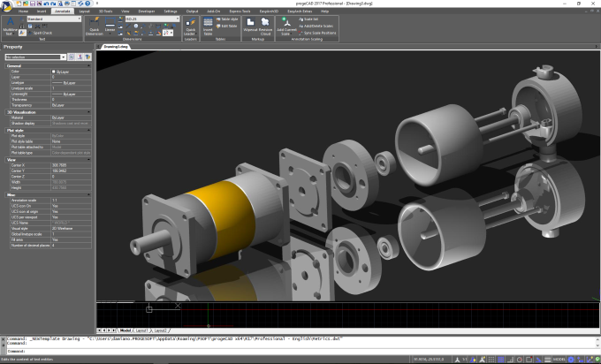Open the ISO-25 dimension style dropdown
The image size is (601, 364).
point(153,19)
